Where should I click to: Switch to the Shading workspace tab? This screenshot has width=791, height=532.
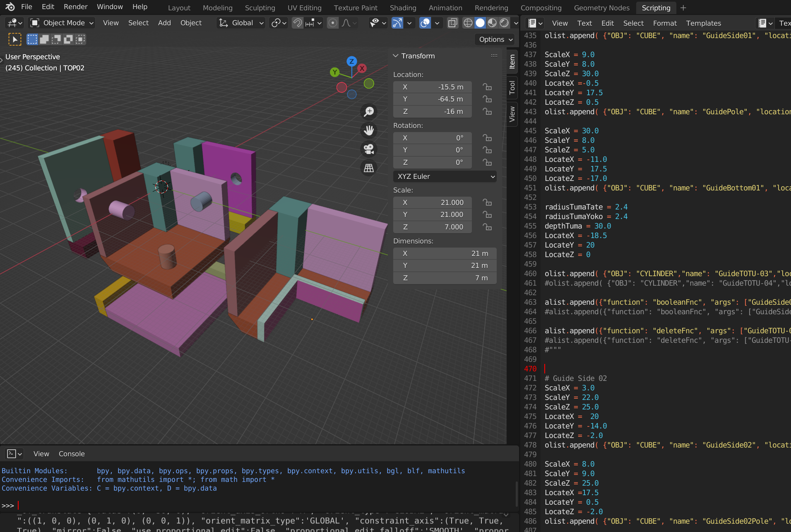click(x=403, y=7)
